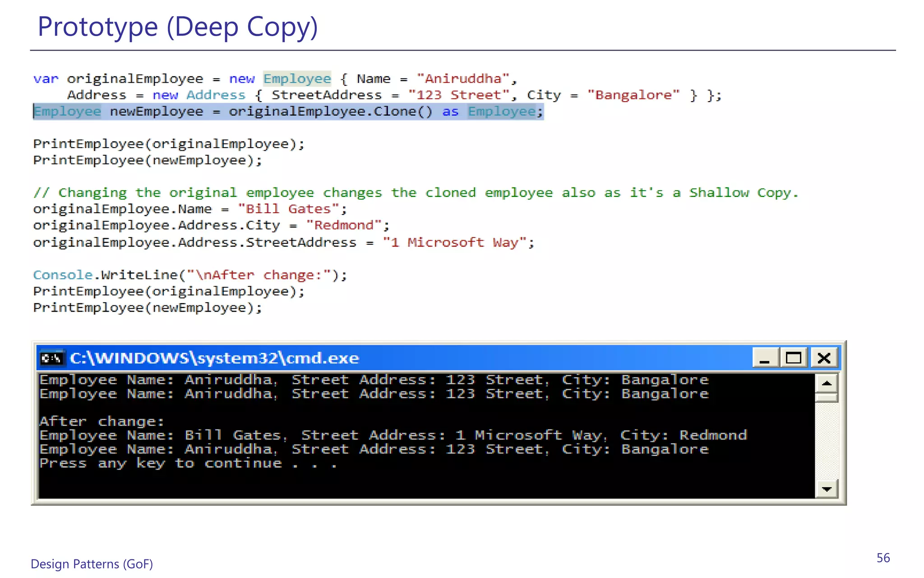This screenshot has width=924, height=578.
Task: Click the console scrollbar up arrow
Action: tap(827, 384)
